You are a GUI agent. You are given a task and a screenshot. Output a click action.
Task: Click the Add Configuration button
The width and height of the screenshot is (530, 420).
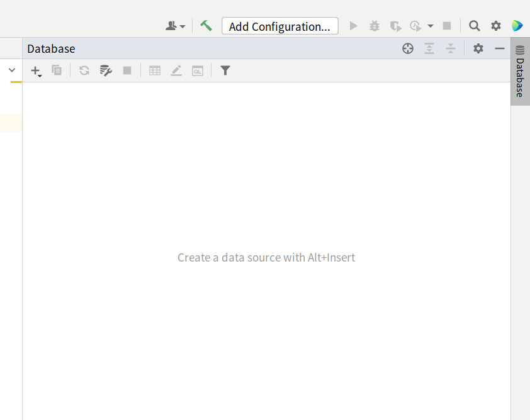pyautogui.click(x=279, y=26)
